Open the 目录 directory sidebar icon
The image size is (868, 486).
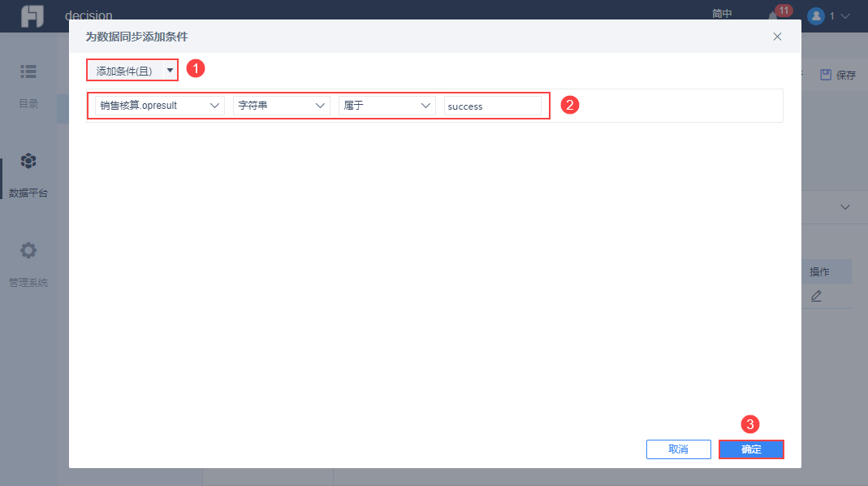tap(28, 72)
